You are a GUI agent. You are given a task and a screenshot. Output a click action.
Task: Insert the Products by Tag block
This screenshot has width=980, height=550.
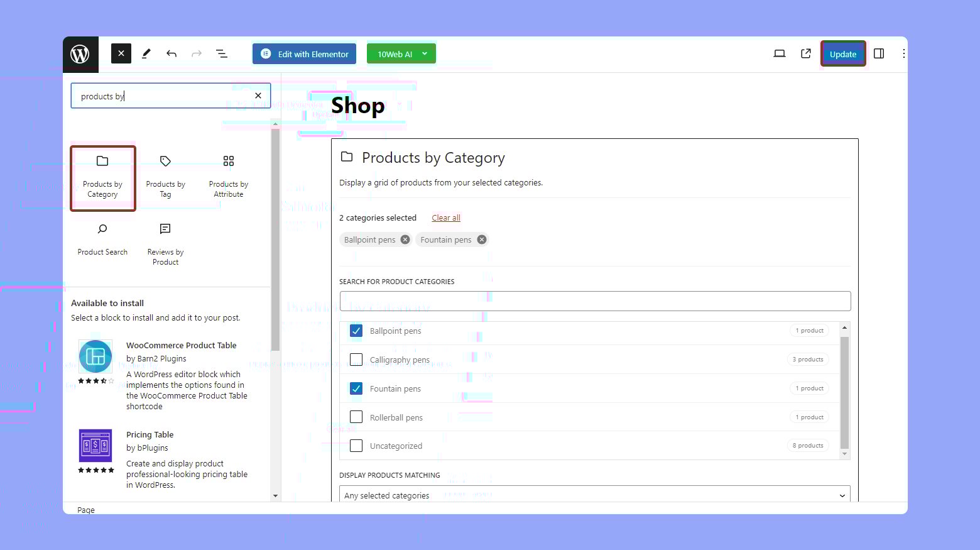(x=165, y=178)
